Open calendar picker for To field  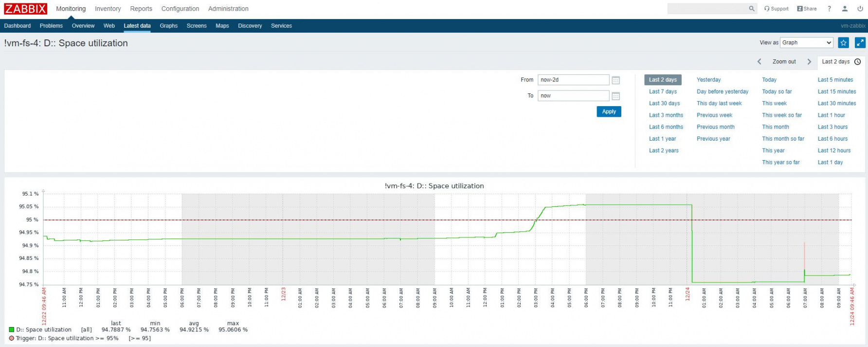point(615,96)
